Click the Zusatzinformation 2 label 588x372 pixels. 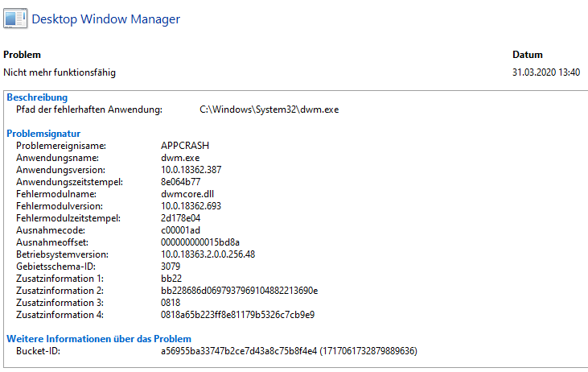pyautogui.click(x=60, y=291)
